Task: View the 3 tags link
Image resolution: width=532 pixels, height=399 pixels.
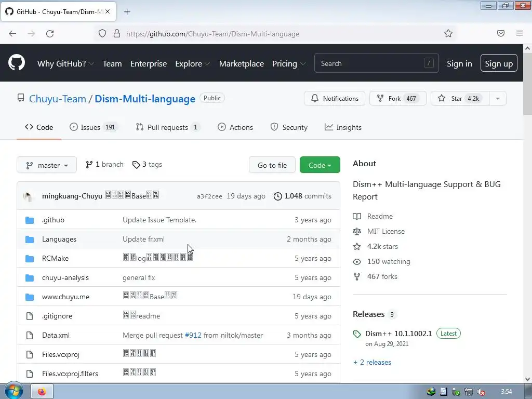Action: [147, 165]
